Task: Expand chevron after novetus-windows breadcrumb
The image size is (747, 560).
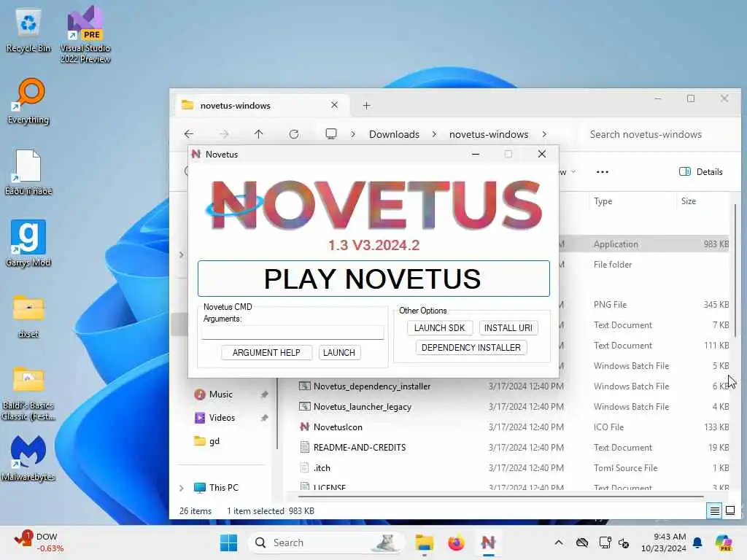Action: click(x=544, y=134)
